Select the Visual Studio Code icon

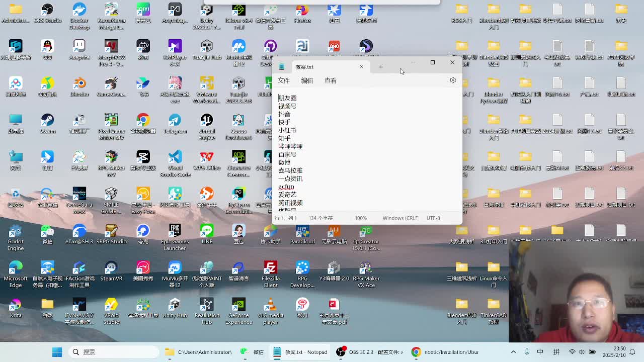click(175, 163)
